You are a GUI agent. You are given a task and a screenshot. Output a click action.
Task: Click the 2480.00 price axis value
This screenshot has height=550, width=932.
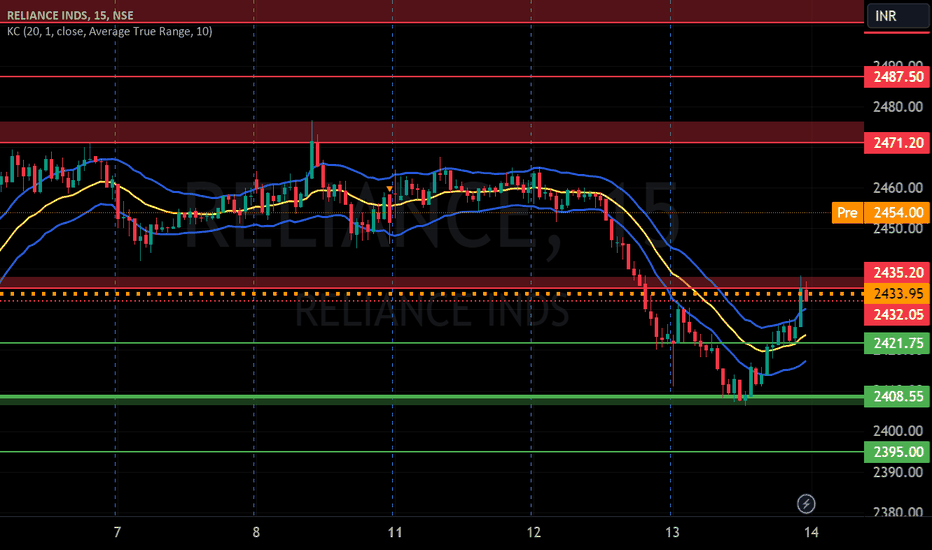[x=898, y=108]
